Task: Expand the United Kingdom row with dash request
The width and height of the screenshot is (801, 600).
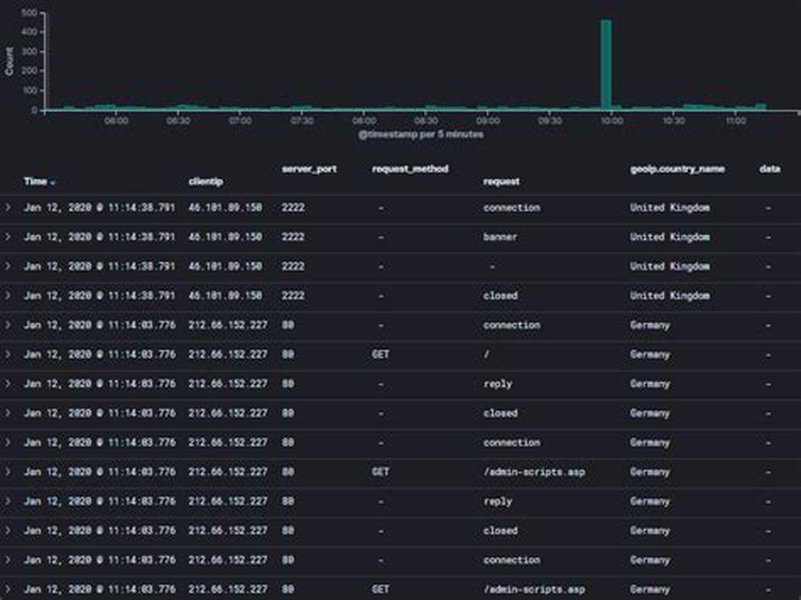Action: tap(8, 266)
